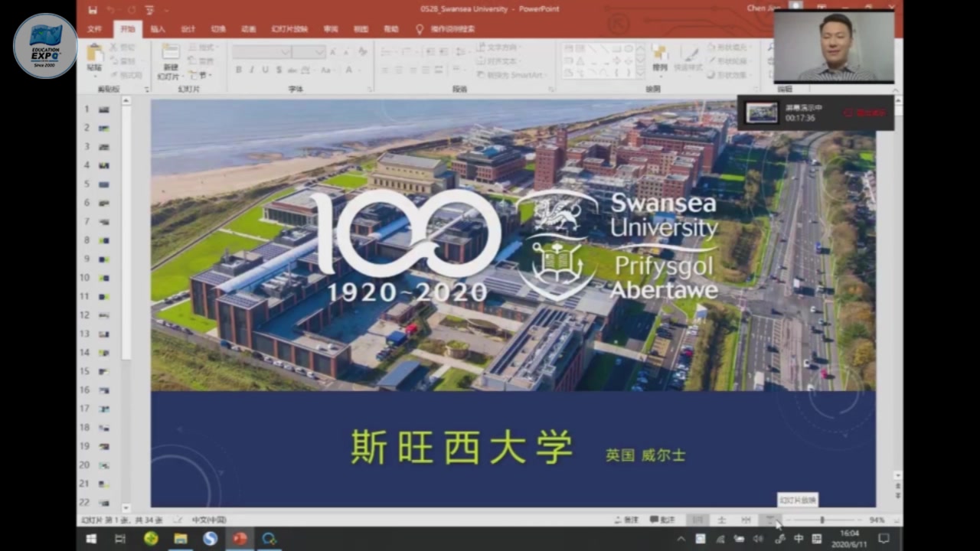Switch to the Slide Show (幻灯片放映) tab

click(x=289, y=29)
